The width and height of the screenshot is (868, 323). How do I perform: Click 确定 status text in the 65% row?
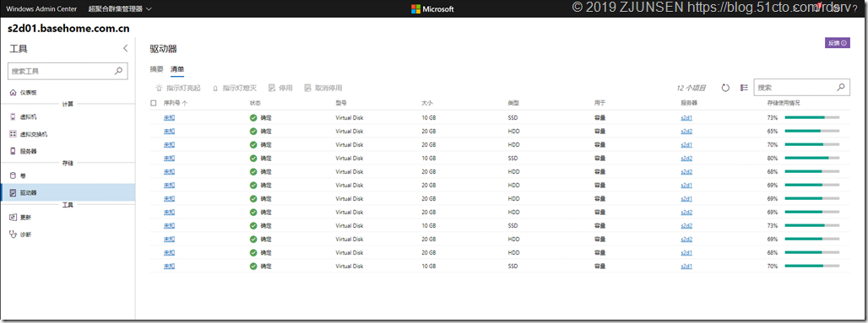[266, 131]
